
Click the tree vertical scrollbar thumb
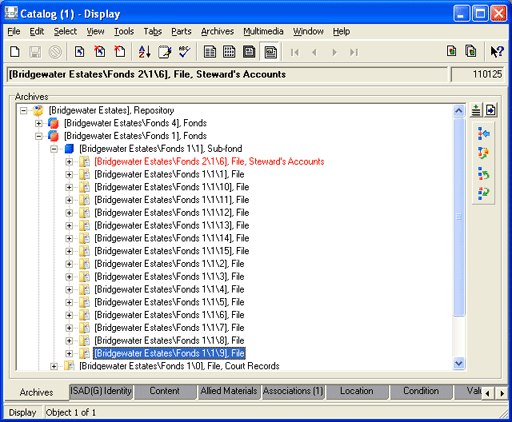[x=459, y=217]
